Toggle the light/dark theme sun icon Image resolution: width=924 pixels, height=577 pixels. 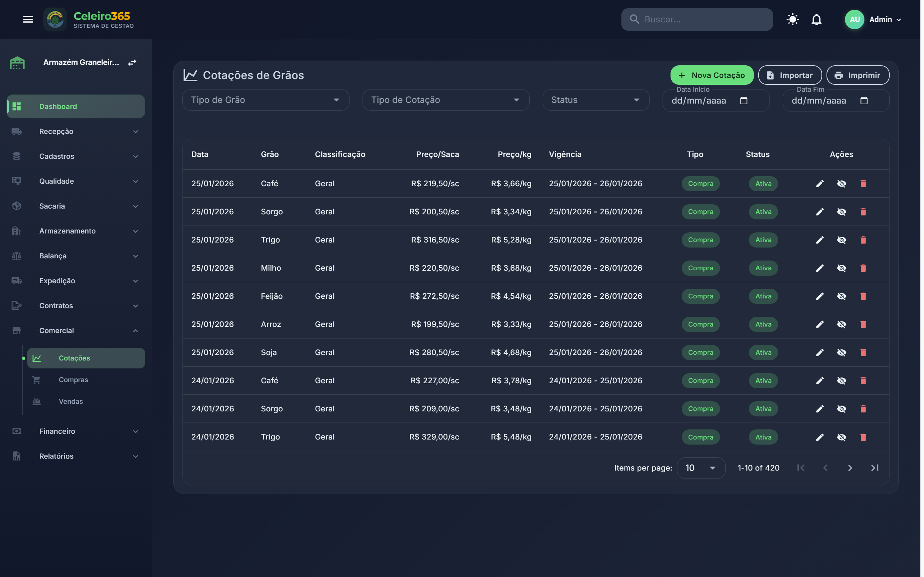(792, 19)
